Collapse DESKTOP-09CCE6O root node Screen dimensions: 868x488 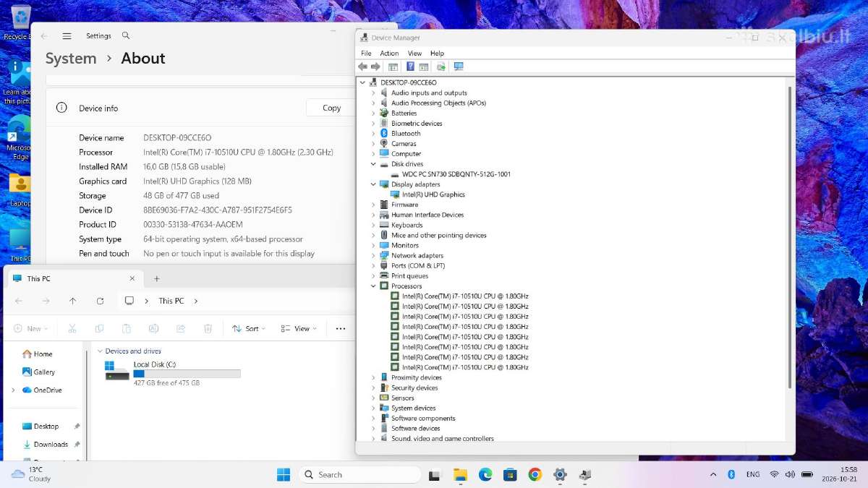coord(362,82)
